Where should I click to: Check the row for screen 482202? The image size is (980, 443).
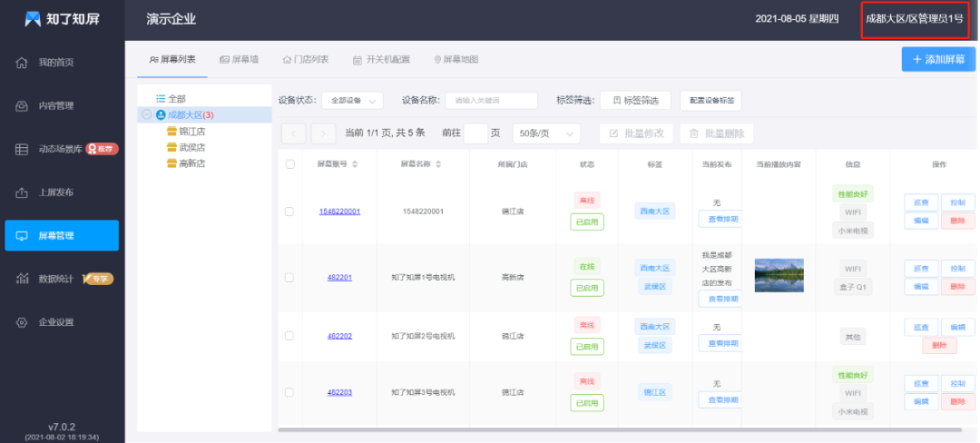tap(289, 336)
